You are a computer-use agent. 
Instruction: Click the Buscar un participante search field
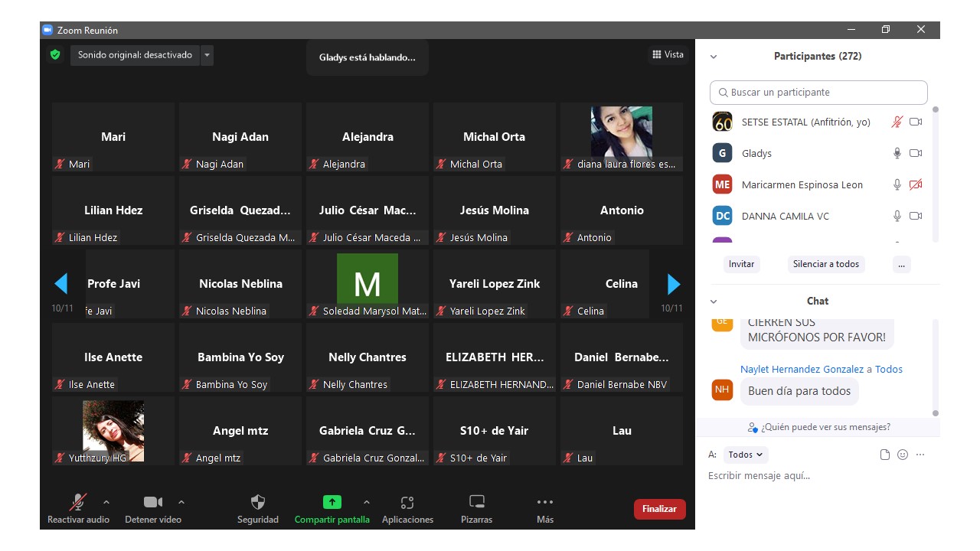pyautogui.click(x=818, y=92)
